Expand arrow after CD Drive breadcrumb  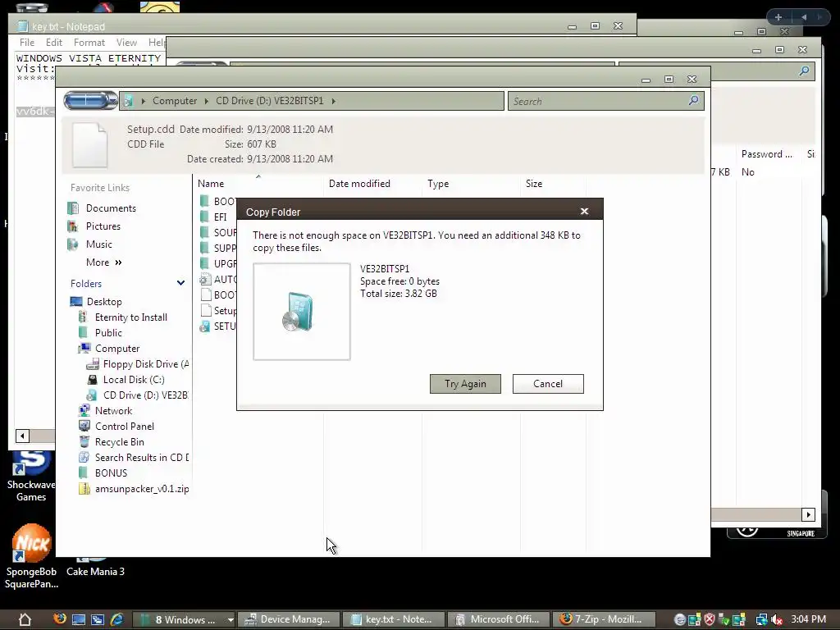pos(333,101)
